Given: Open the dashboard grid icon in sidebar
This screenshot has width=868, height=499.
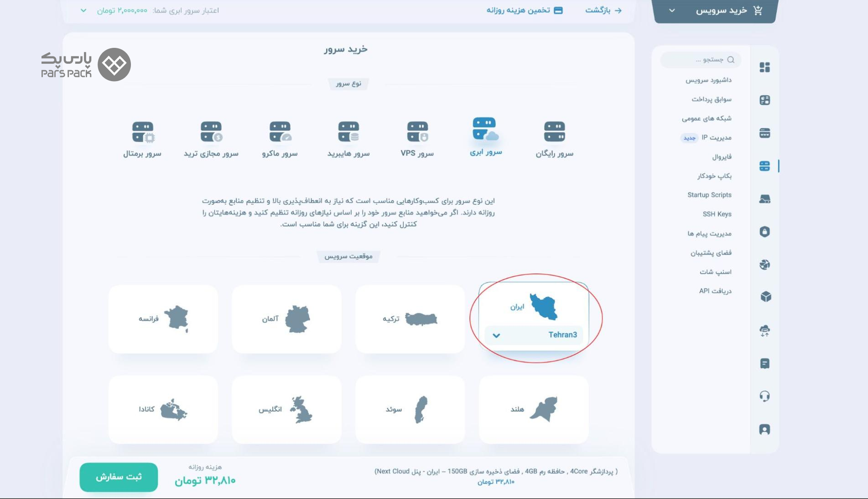Looking at the screenshot, I should (x=764, y=67).
